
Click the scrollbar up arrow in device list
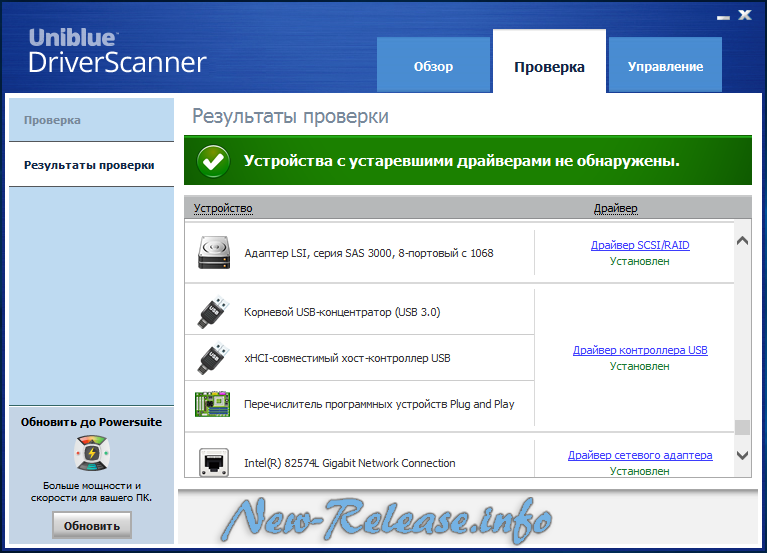(x=743, y=241)
